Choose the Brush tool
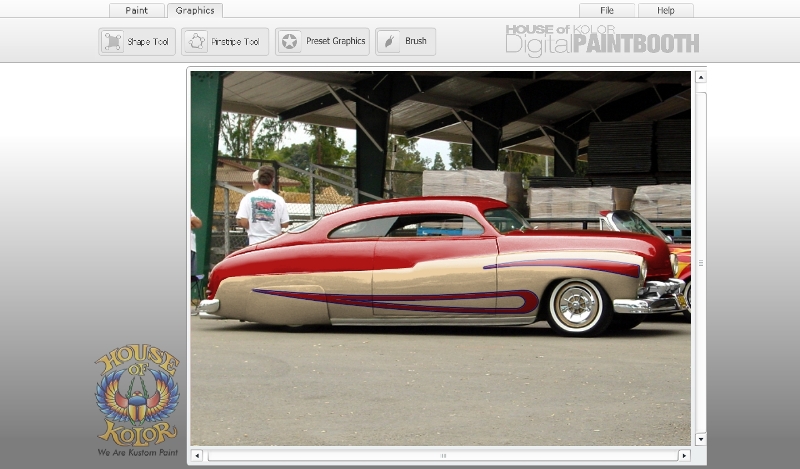800x469 pixels. [x=389, y=42]
